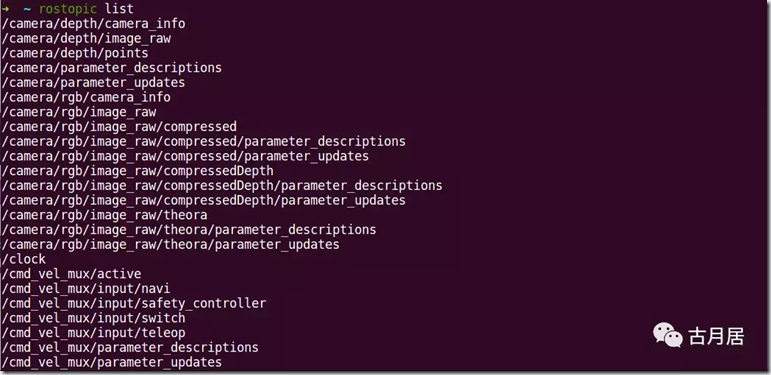771x375 pixels.
Task: Click /camera/rgb/image_raw/compressedDepth topic
Action: [x=138, y=171]
